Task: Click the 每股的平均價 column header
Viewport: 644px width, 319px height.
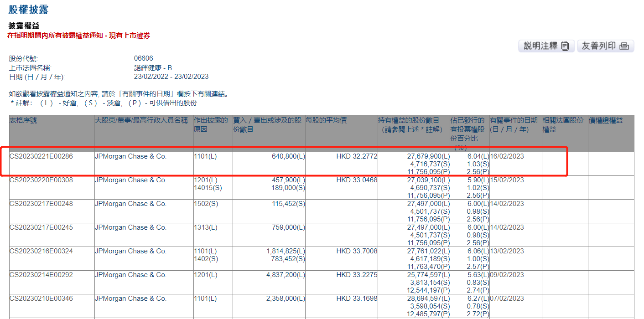Action: click(x=326, y=120)
